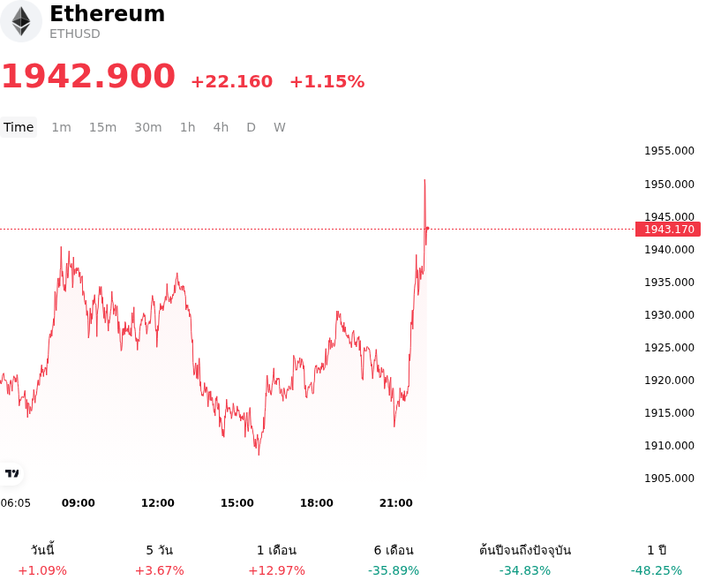706x588 pixels.
Task: Select year-to-date -34.83% range
Action: click(525, 560)
